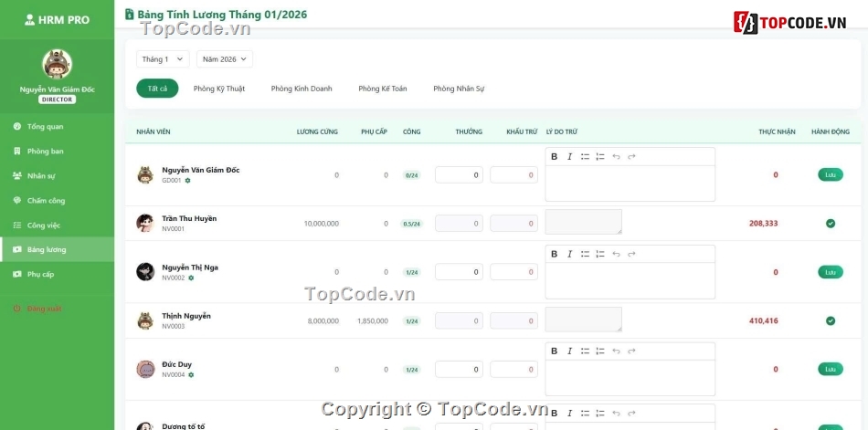This screenshot has width=868, height=430.
Task: Click gear icon next to GD001
Action: point(187,181)
